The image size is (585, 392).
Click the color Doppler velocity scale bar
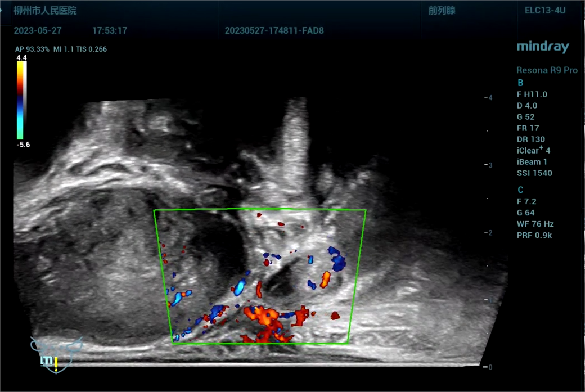coord(21,100)
